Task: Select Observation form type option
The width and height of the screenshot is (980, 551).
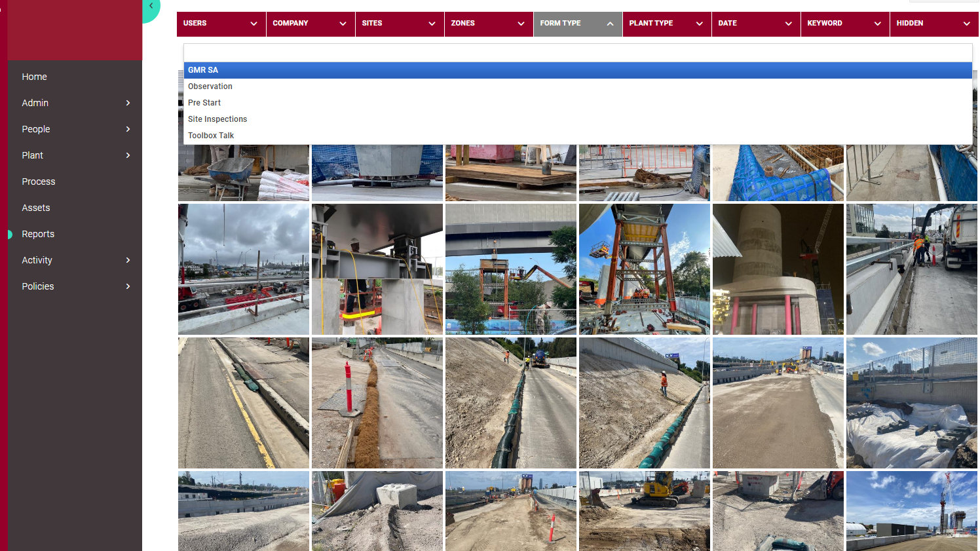Action: point(578,86)
